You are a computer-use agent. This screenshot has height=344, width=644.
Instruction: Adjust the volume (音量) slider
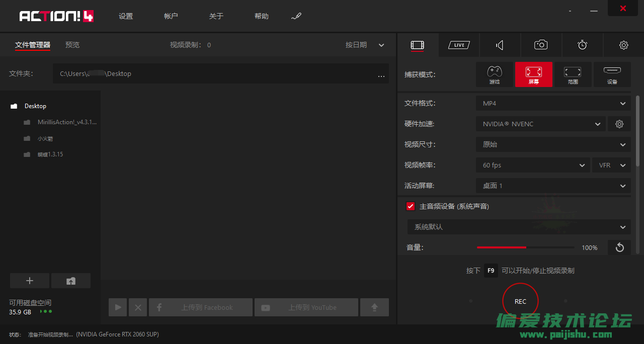[x=526, y=247]
